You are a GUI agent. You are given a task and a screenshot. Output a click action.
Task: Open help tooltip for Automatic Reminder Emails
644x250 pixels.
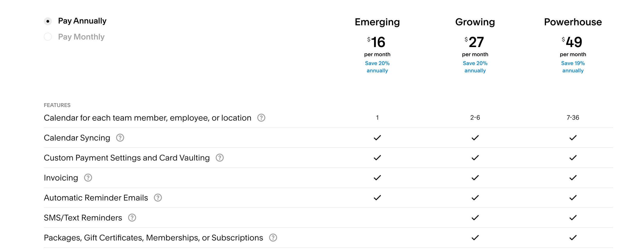tap(158, 198)
